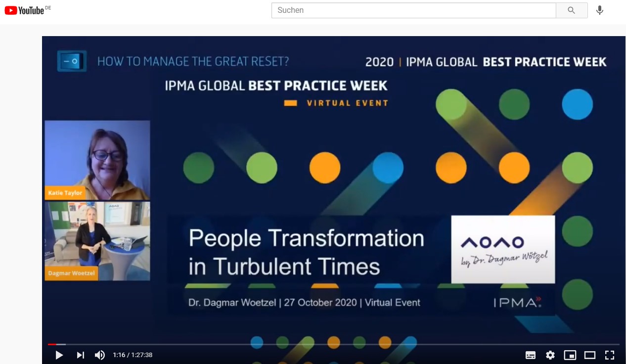Viewport: 626px width, 364px height.
Task: Open the player settings gear menu
Action: click(x=550, y=355)
